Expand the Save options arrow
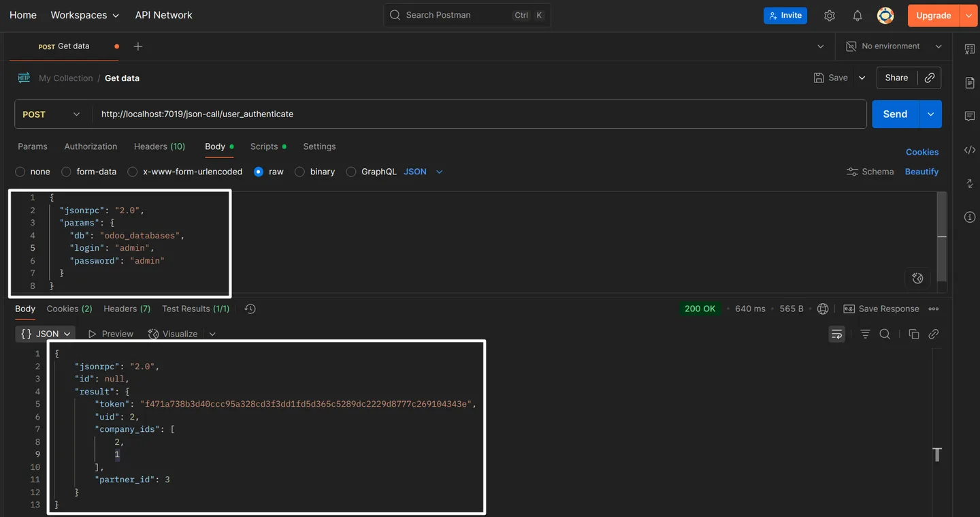 click(862, 78)
